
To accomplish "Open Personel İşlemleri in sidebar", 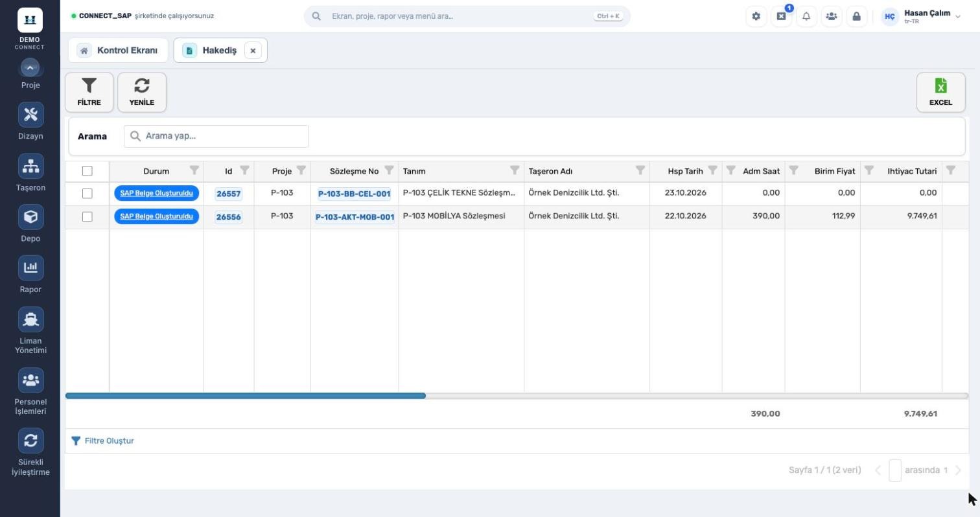I will point(30,392).
